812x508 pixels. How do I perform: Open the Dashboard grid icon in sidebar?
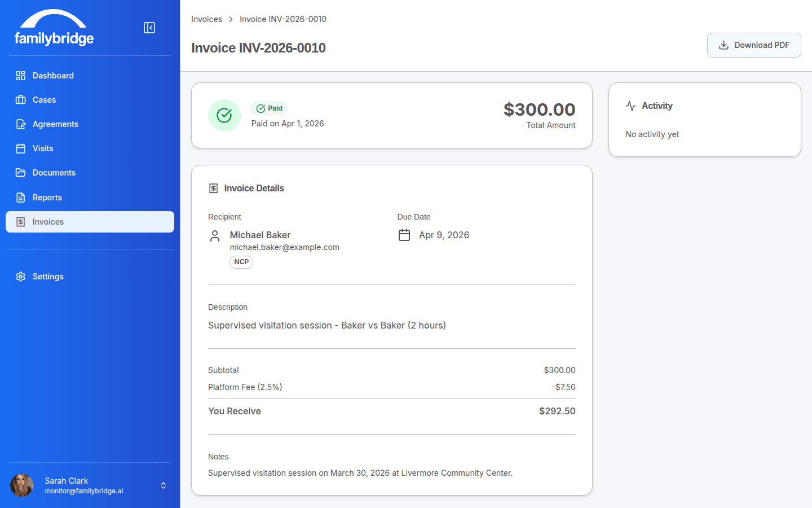click(20, 75)
